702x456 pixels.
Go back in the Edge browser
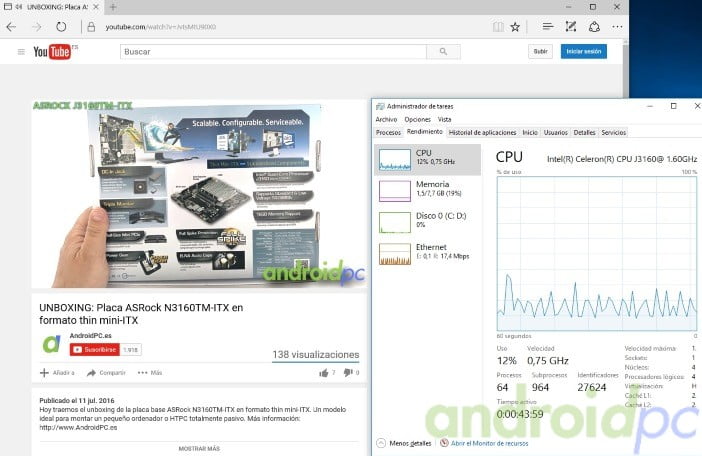tap(11, 27)
